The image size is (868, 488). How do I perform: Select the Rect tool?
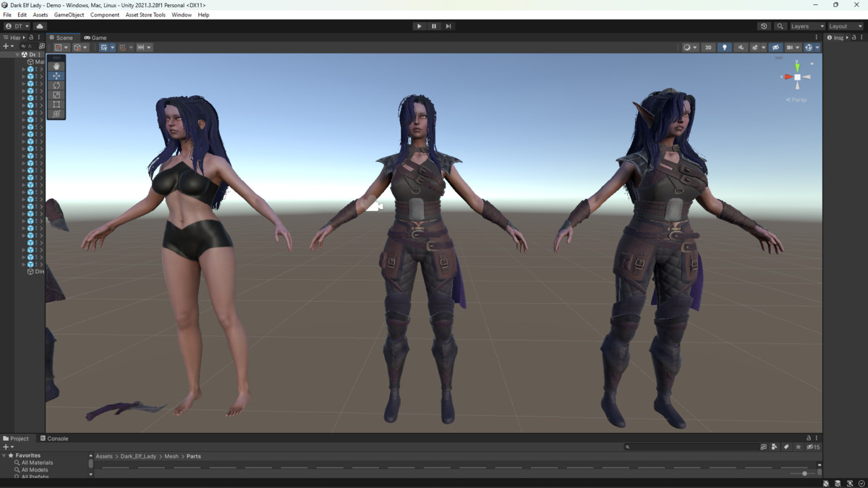click(56, 104)
